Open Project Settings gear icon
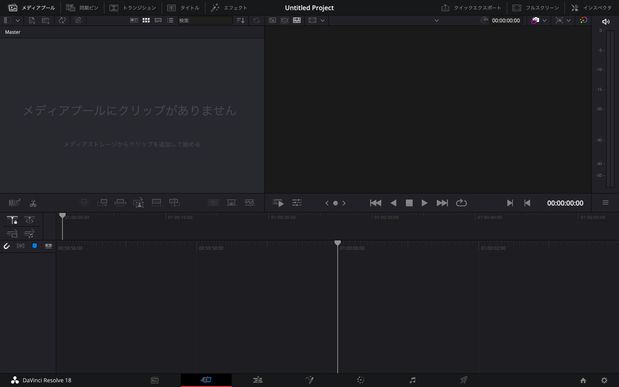 tap(604, 381)
